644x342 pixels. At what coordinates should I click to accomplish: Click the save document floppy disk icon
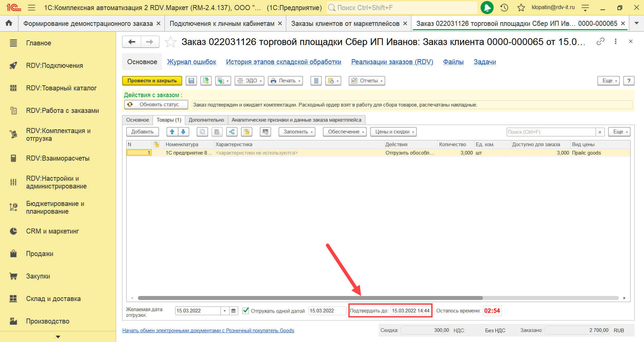[191, 81]
